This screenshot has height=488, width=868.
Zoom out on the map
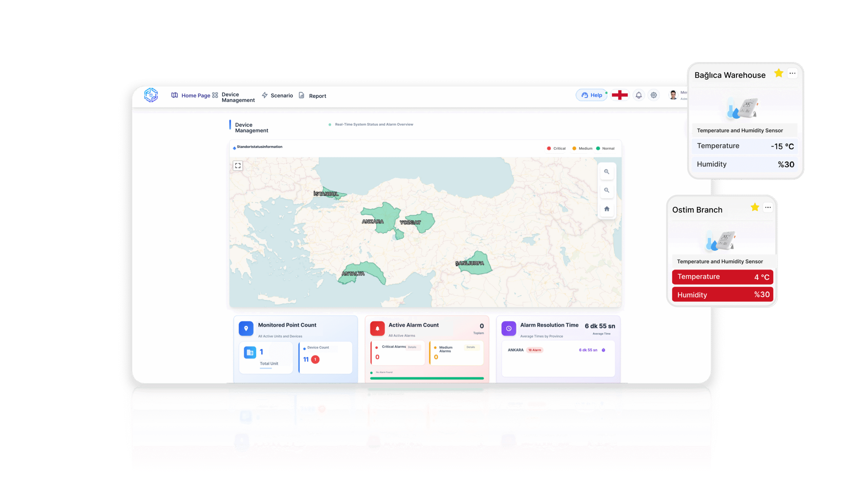607,190
